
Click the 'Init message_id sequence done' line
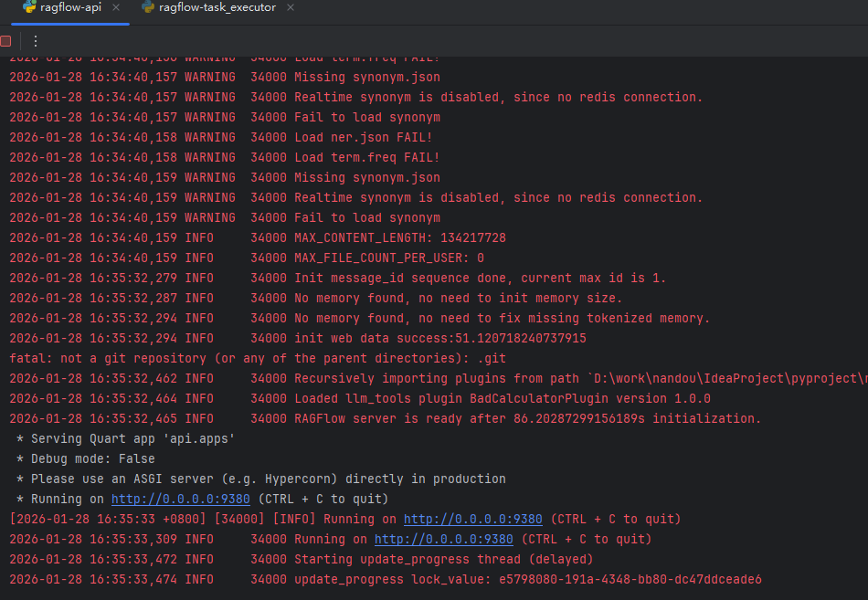tap(338, 278)
